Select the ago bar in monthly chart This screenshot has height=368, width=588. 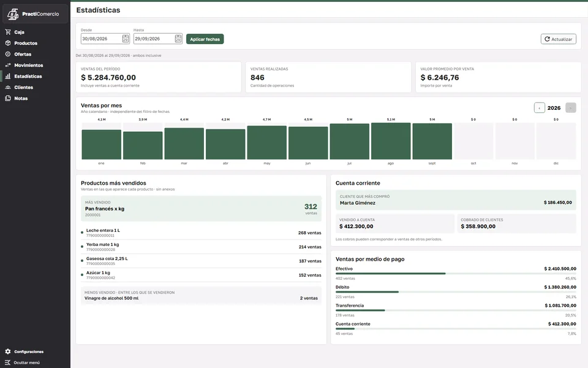click(391, 141)
